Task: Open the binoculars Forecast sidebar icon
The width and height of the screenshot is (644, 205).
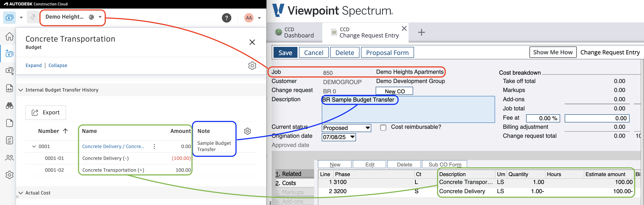Action: pos(9,106)
